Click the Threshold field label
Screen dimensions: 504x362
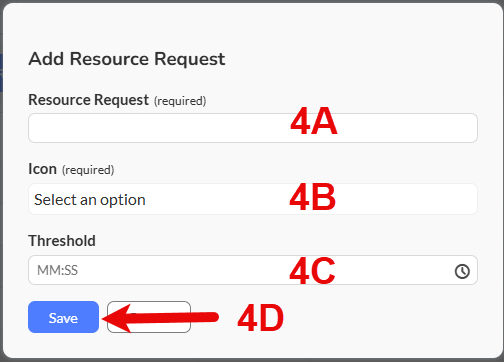pyautogui.click(x=62, y=241)
